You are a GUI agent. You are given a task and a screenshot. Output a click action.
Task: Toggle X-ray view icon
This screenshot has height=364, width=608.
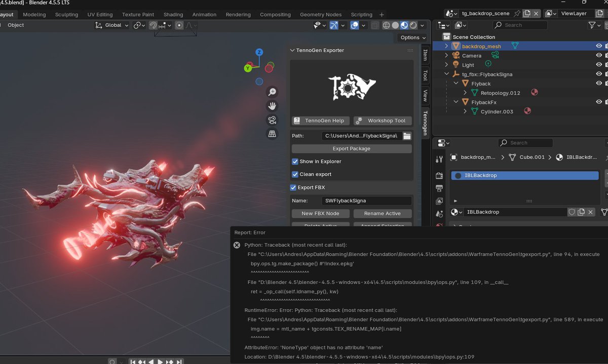point(374,25)
